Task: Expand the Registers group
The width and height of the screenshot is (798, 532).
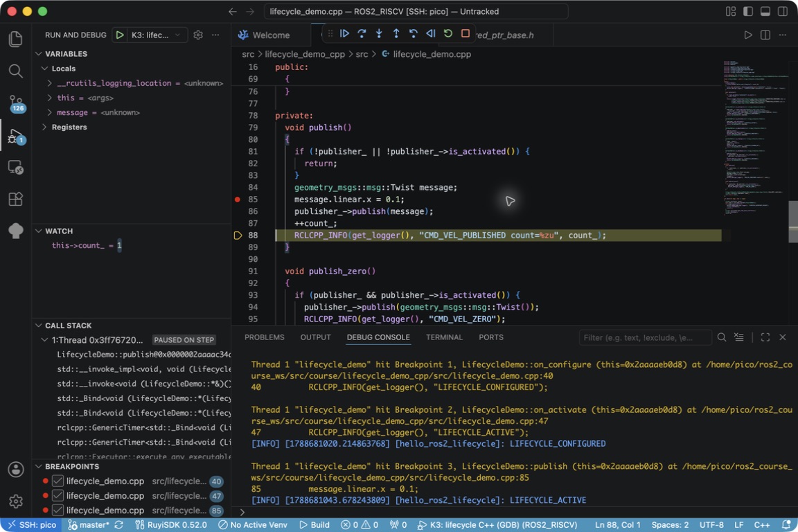Action: tap(45, 127)
